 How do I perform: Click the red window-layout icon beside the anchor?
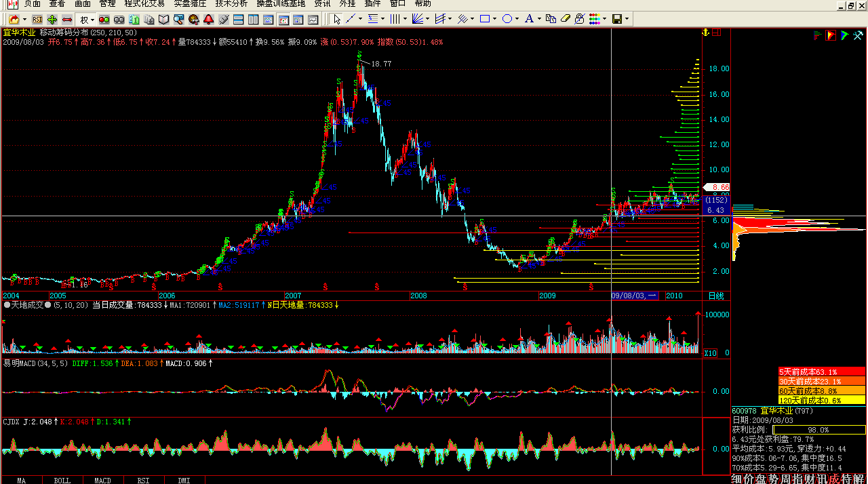click(x=716, y=32)
